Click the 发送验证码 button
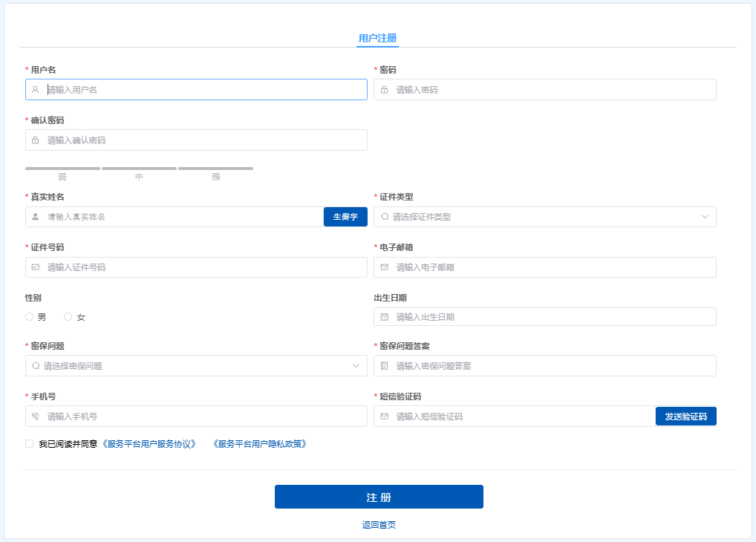756x542 pixels. pos(685,417)
